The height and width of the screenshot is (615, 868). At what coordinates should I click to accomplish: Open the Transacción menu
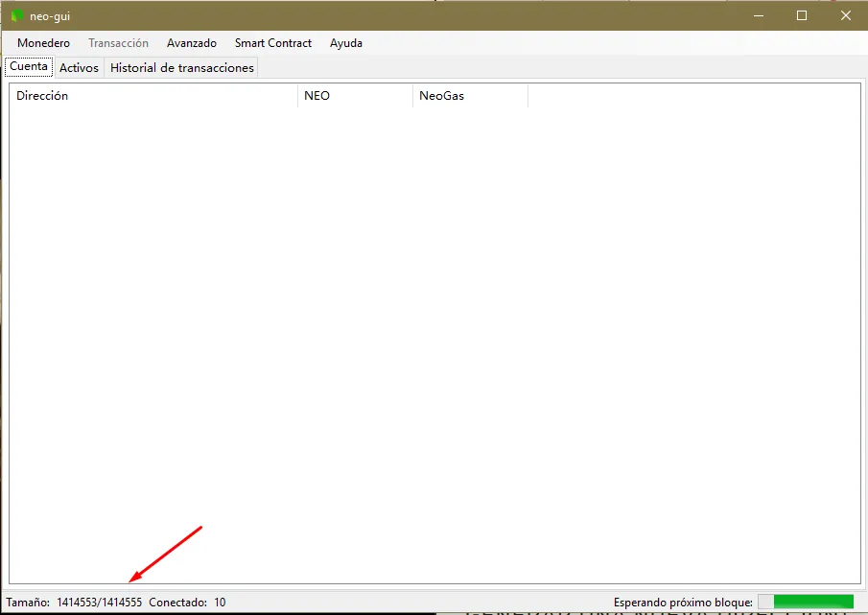(x=119, y=43)
